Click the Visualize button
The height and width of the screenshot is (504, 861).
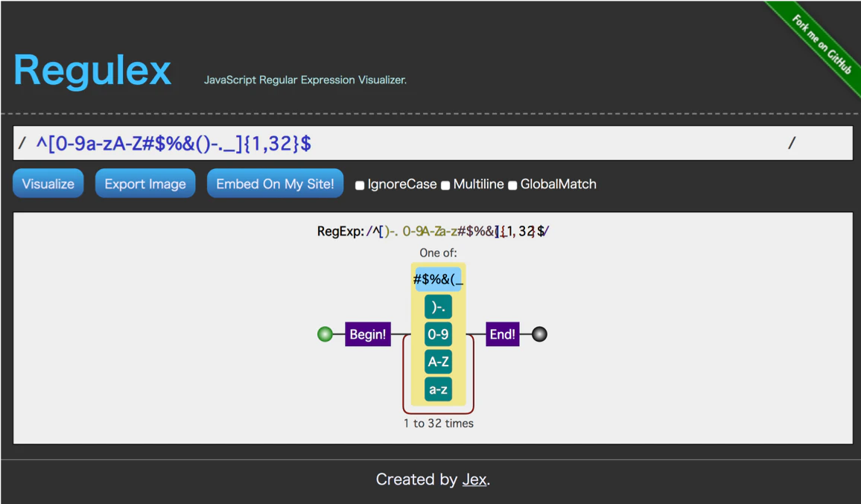coord(48,183)
